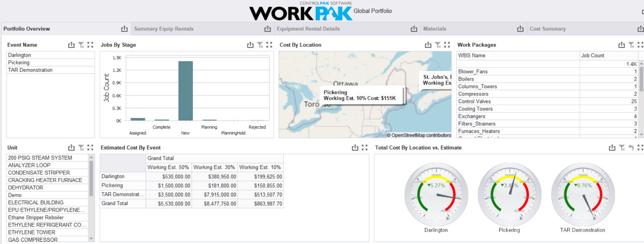The image size is (644, 244).
Task: Export the Work Packages panel data
Action: [x=621, y=45]
